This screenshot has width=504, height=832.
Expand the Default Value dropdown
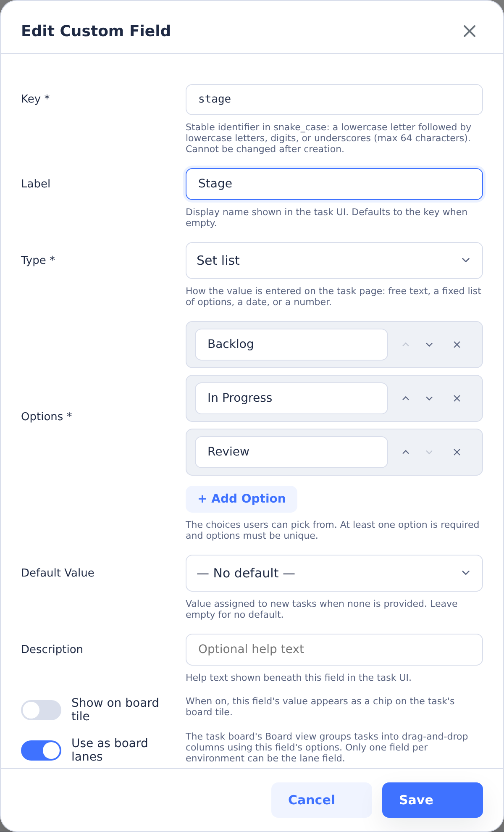[x=334, y=573]
